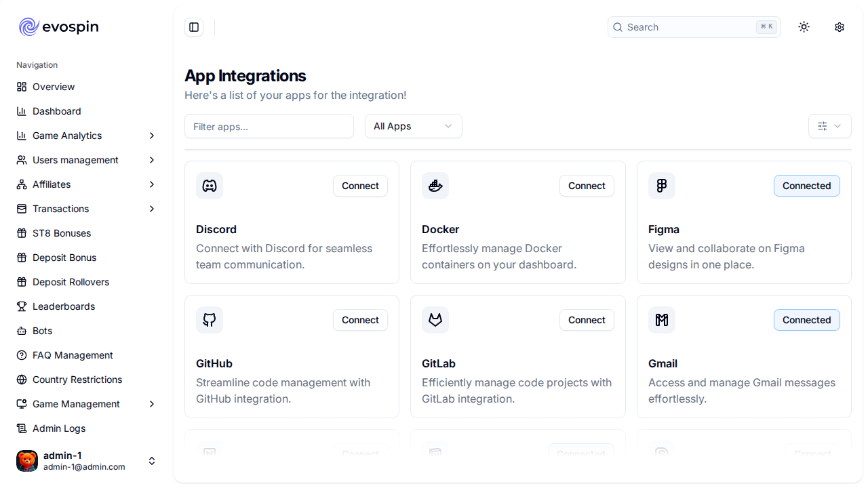Click the Gmail envelope icon

click(662, 320)
